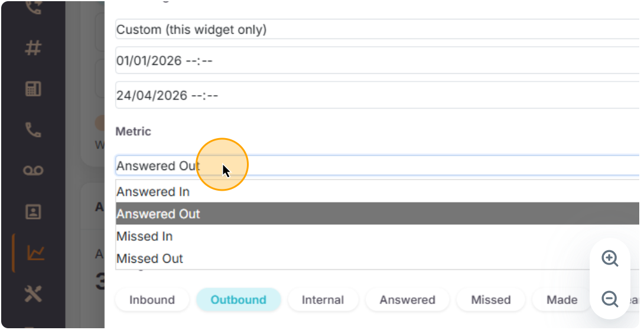Screen dimensions: 644x330
Task: Toggle the Outbound filter chip
Action: [238, 300]
